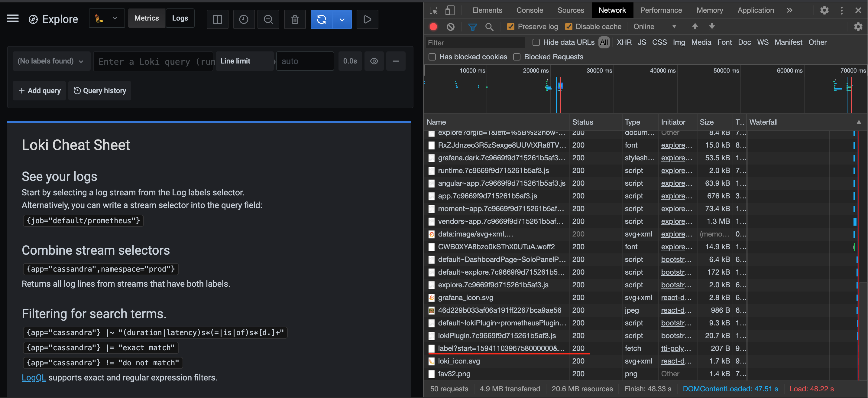Open the query inspector eye icon

[374, 61]
